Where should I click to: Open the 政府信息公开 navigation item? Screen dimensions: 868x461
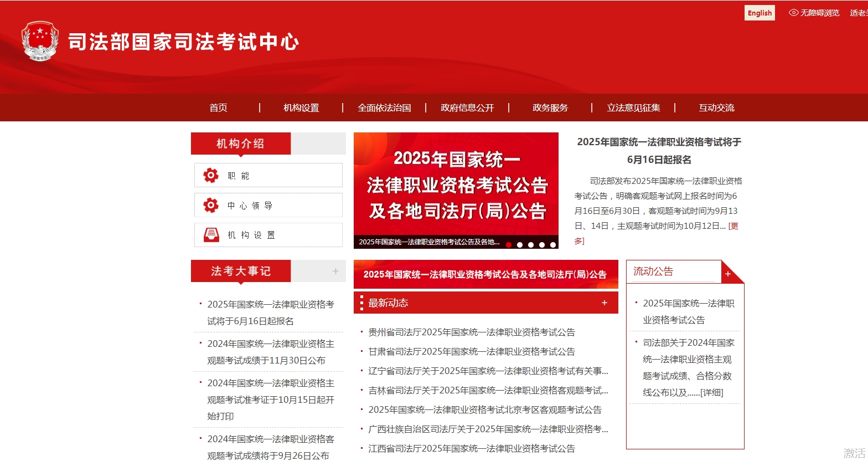pos(467,107)
